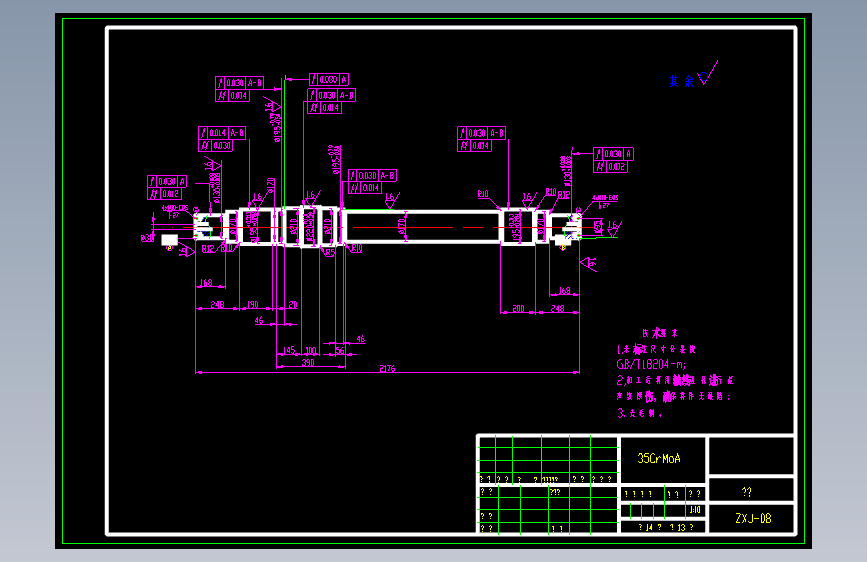
Task: Select the 0.012 tolerance frame at far right
Action: click(610, 166)
